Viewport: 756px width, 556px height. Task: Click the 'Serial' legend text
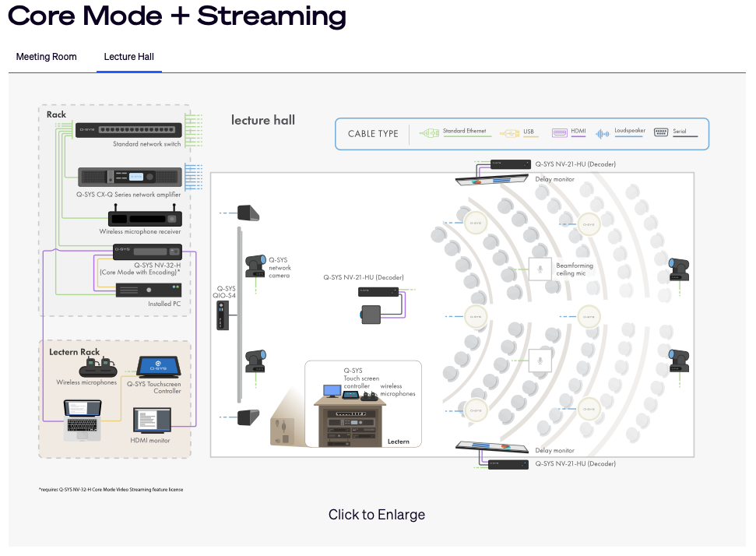(x=680, y=131)
